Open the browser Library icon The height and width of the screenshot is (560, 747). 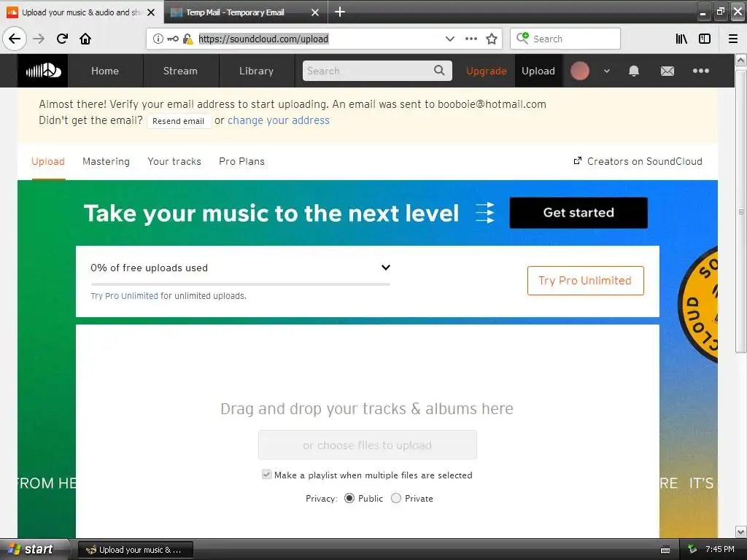click(x=681, y=39)
